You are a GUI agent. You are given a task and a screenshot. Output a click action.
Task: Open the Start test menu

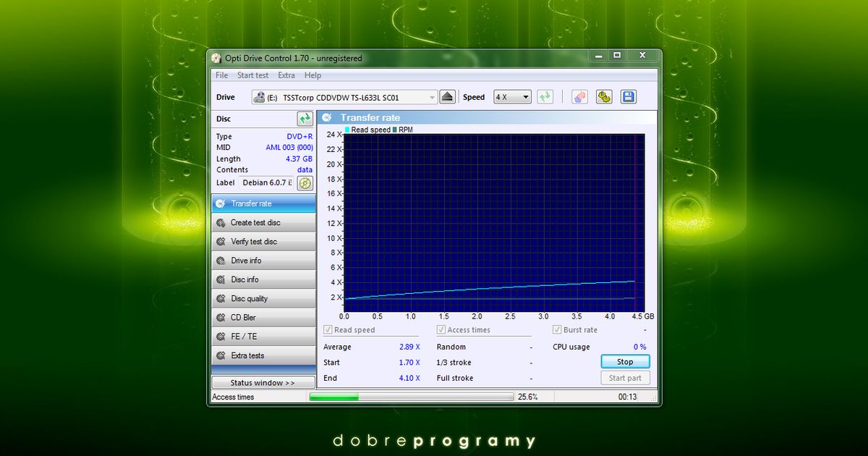(252, 75)
